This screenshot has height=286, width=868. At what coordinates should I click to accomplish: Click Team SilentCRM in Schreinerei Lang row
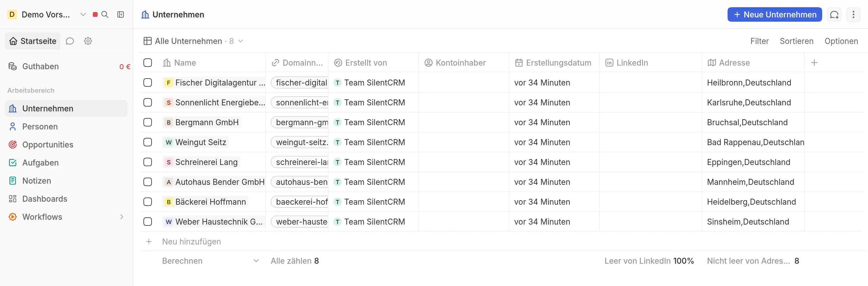pyautogui.click(x=369, y=162)
